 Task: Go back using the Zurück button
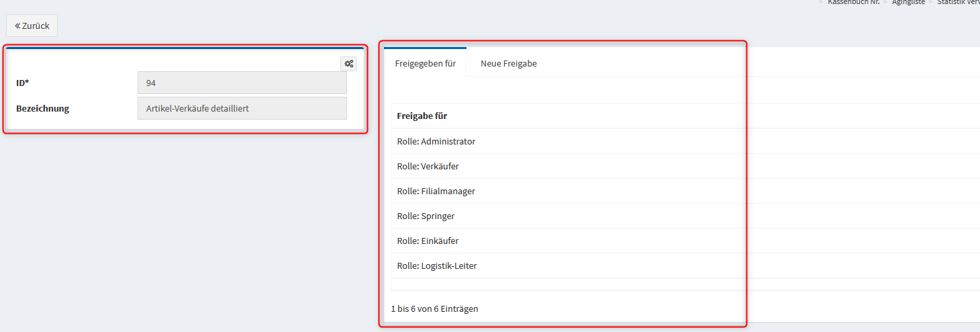[32, 26]
